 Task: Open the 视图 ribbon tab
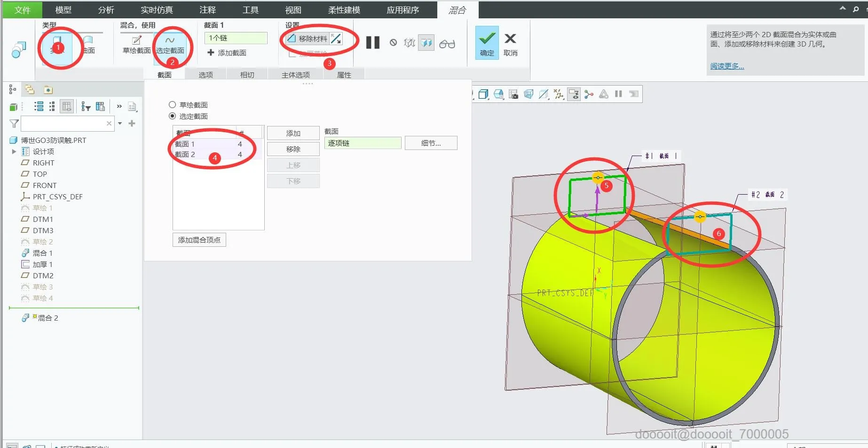point(293,10)
